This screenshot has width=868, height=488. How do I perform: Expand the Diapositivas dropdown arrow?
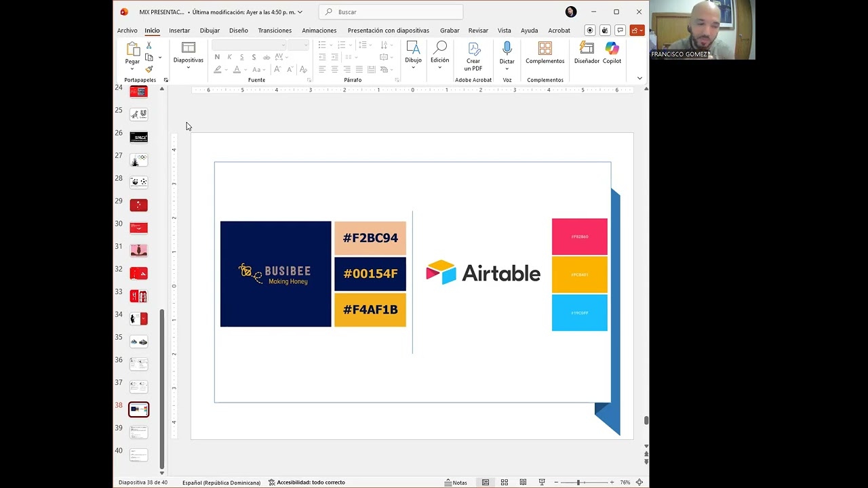pyautogui.click(x=189, y=67)
